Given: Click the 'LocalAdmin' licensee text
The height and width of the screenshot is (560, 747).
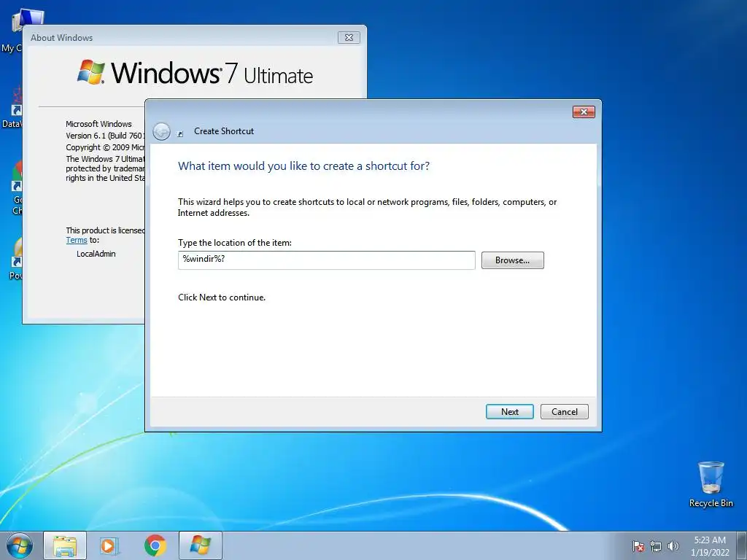Looking at the screenshot, I should tap(96, 254).
